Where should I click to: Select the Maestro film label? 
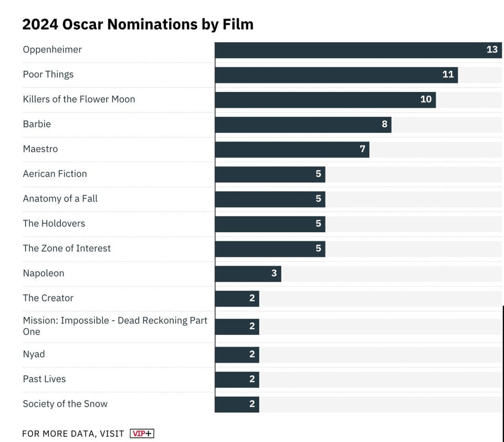pyautogui.click(x=40, y=149)
